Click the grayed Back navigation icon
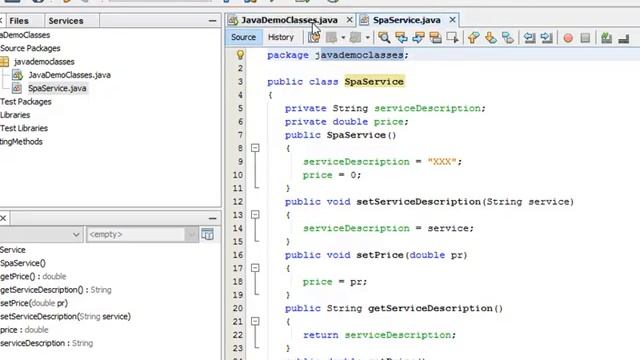 coord(331,38)
